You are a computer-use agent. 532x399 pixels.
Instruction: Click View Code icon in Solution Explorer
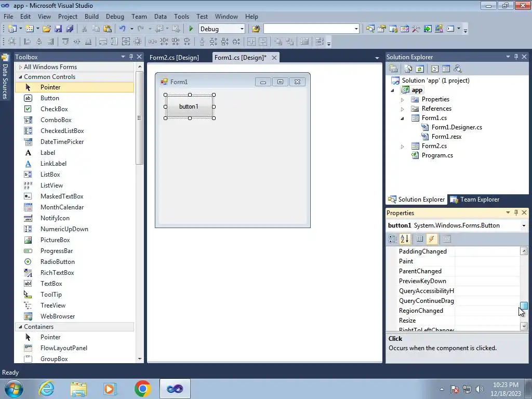click(x=435, y=69)
